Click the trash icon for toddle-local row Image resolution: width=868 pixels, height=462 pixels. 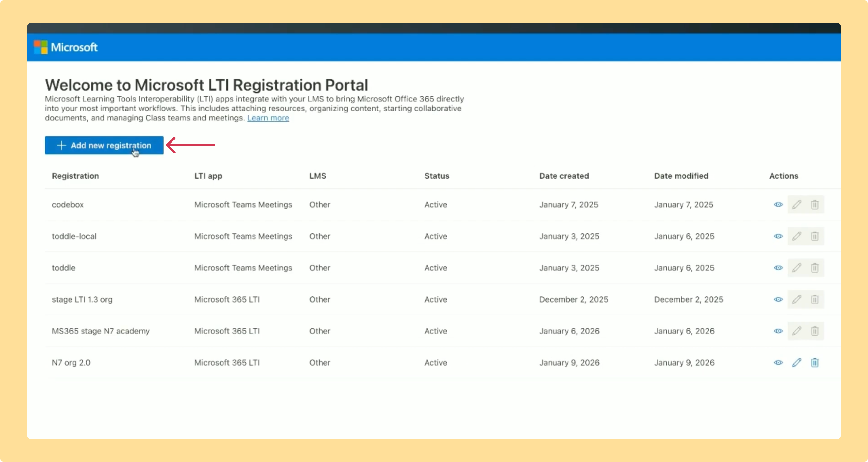pos(815,236)
